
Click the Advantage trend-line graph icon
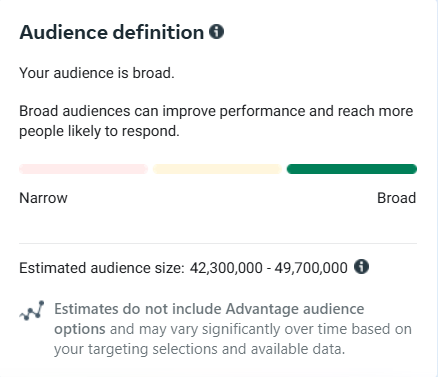32,311
